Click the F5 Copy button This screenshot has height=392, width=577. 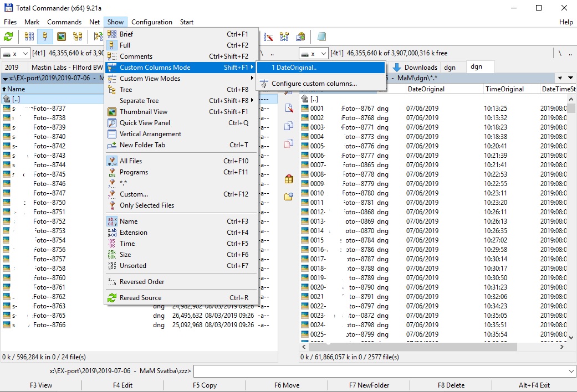(205, 385)
